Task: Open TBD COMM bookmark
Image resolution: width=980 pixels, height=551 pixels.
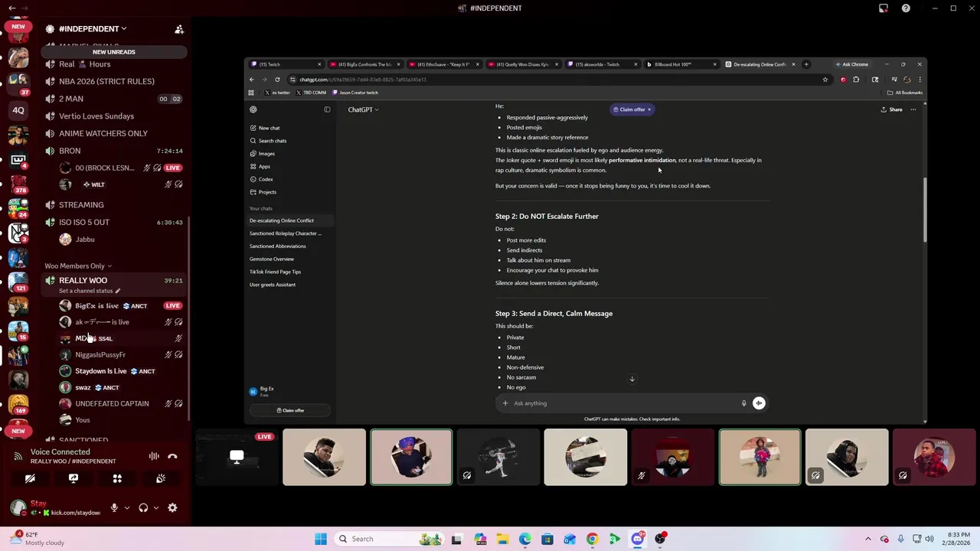Action: pyautogui.click(x=311, y=93)
